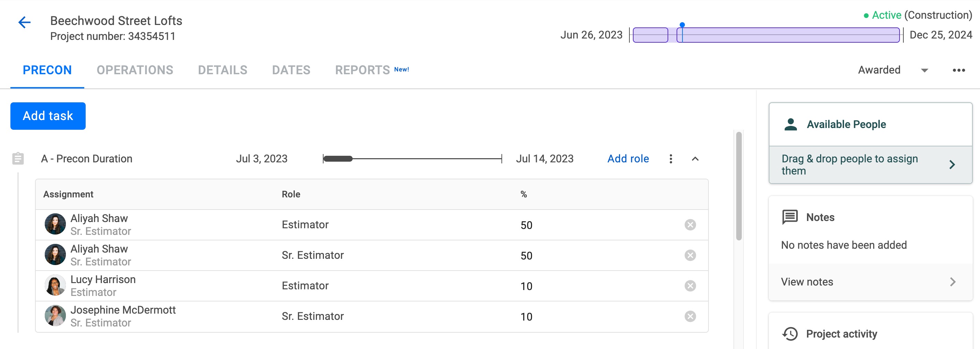Screen dimensions: 980x349
Task: Click the Add role link
Action: (628, 159)
